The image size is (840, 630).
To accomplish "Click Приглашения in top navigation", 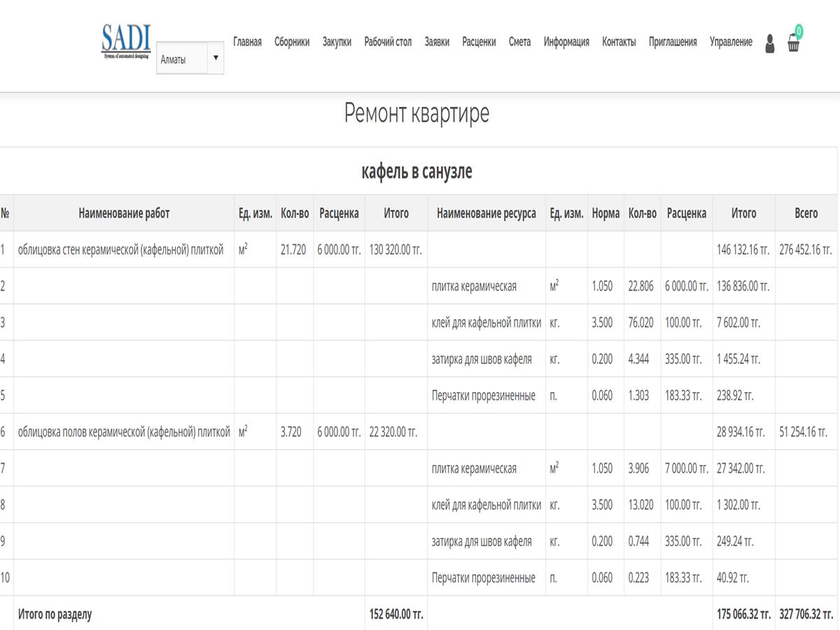I will (x=673, y=42).
